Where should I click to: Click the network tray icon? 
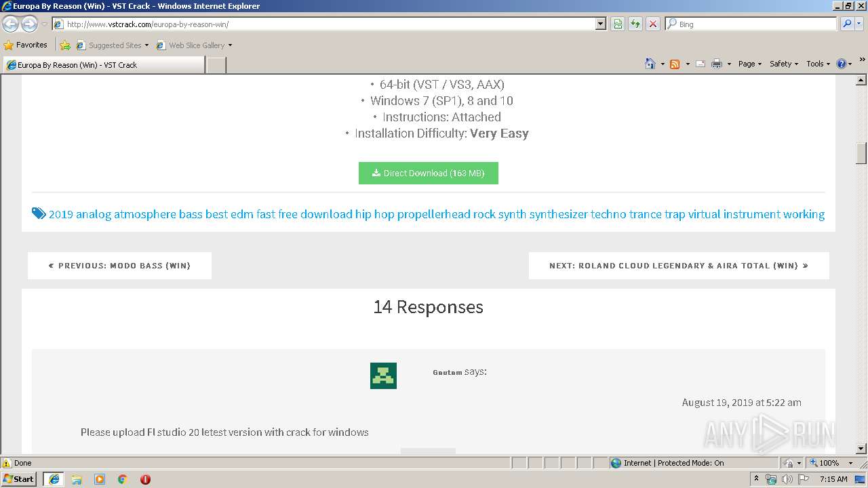[x=771, y=479]
